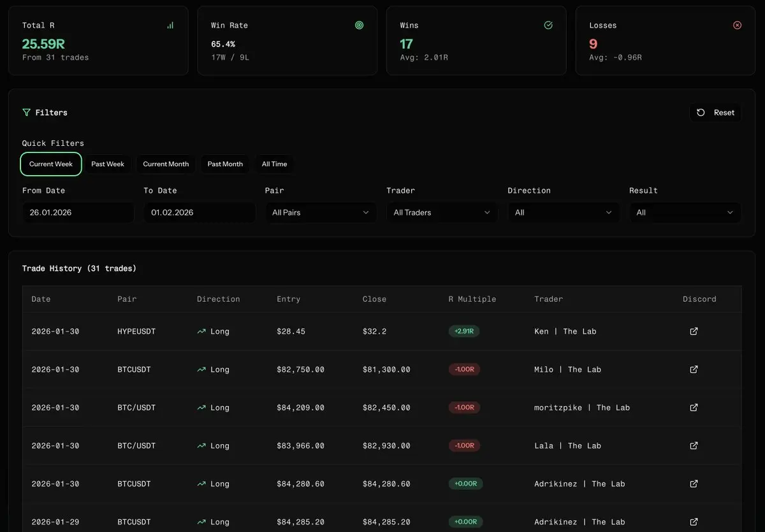Open the Pair dropdown showing All Pairs

point(321,213)
